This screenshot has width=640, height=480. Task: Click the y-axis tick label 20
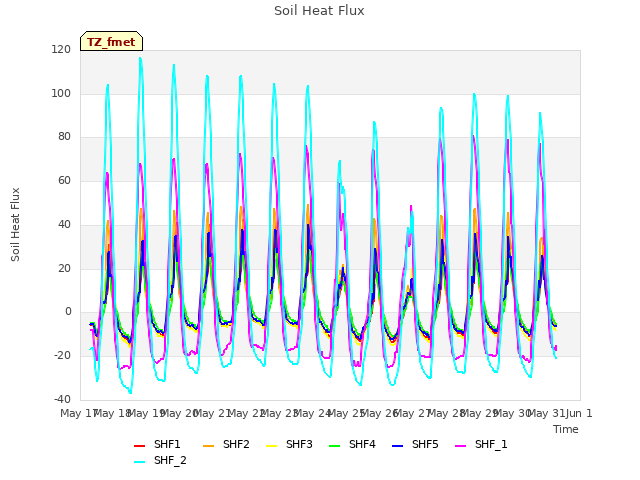[64, 268]
